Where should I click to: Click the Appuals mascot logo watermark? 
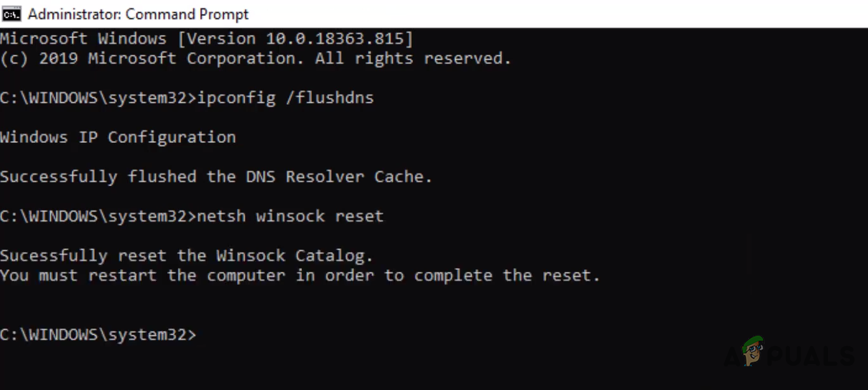(x=752, y=351)
